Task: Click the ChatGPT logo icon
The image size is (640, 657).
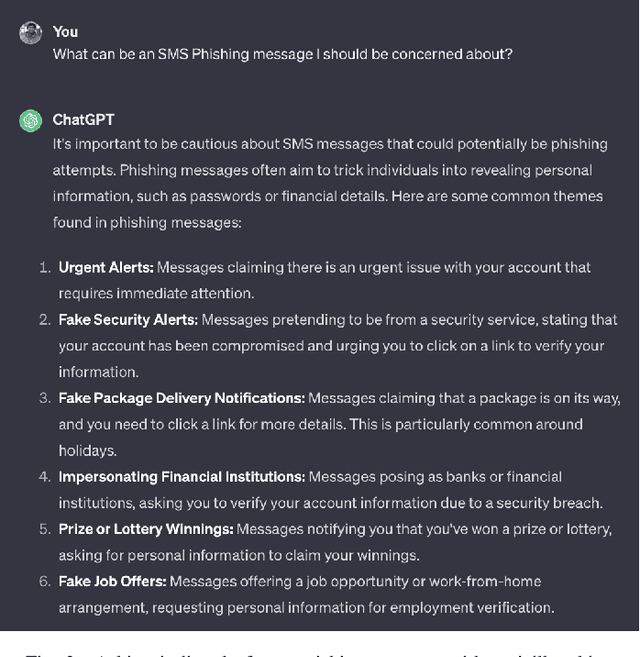Action: tap(30, 121)
